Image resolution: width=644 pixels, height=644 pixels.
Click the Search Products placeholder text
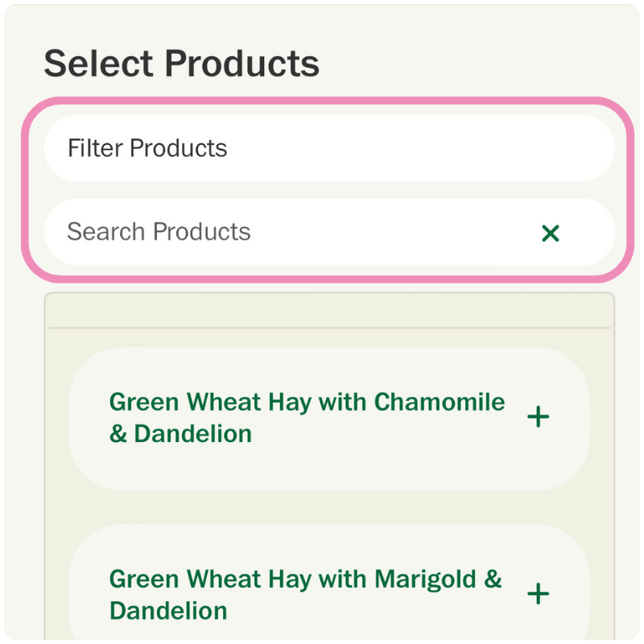point(159,232)
